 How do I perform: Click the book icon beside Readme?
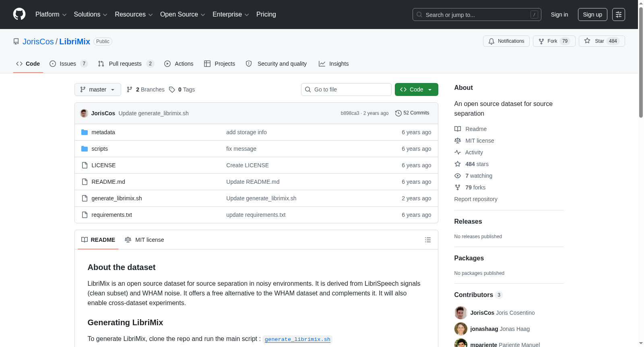458,129
